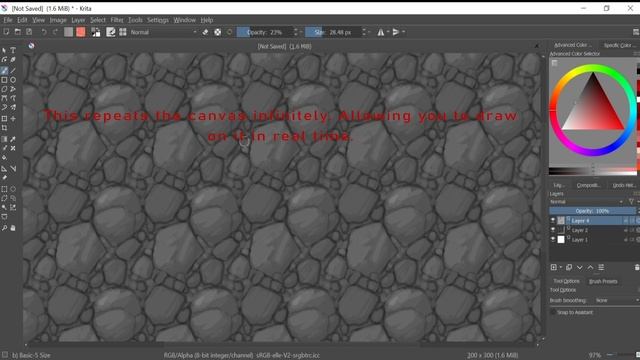640x360 pixels.
Task: Redo the last undone action
Action: point(55,32)
